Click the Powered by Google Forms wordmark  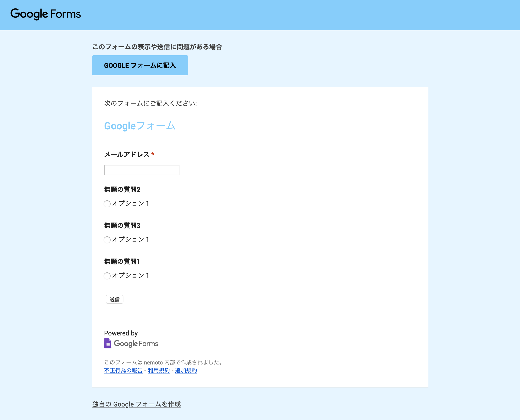click(x=136, y=343)
